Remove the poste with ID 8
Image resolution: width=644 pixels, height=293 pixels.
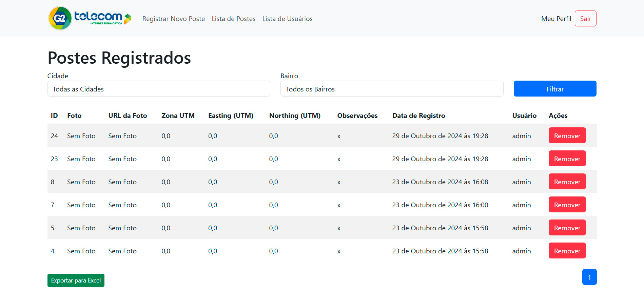567,182
